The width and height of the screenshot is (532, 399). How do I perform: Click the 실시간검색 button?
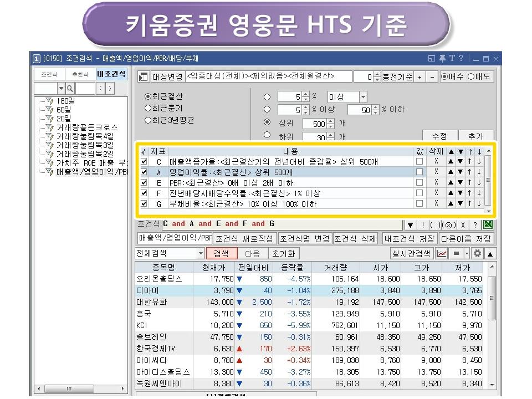click(411, 253)
